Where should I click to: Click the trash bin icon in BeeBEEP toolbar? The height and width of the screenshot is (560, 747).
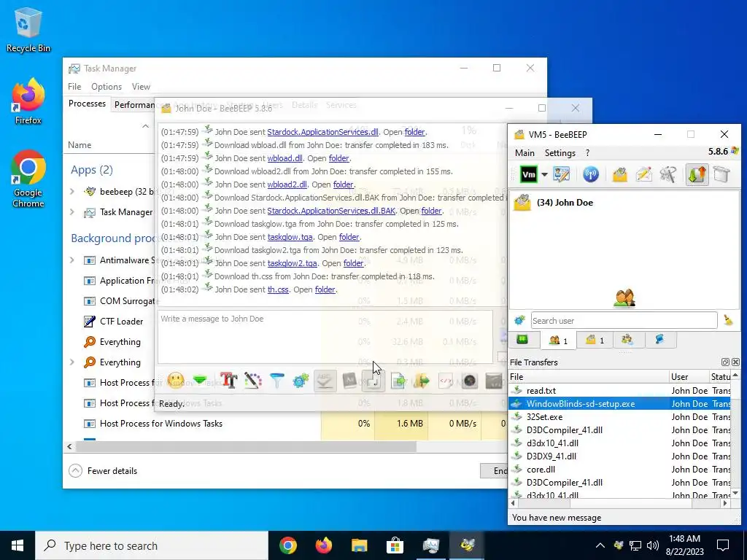coord(721,174)
